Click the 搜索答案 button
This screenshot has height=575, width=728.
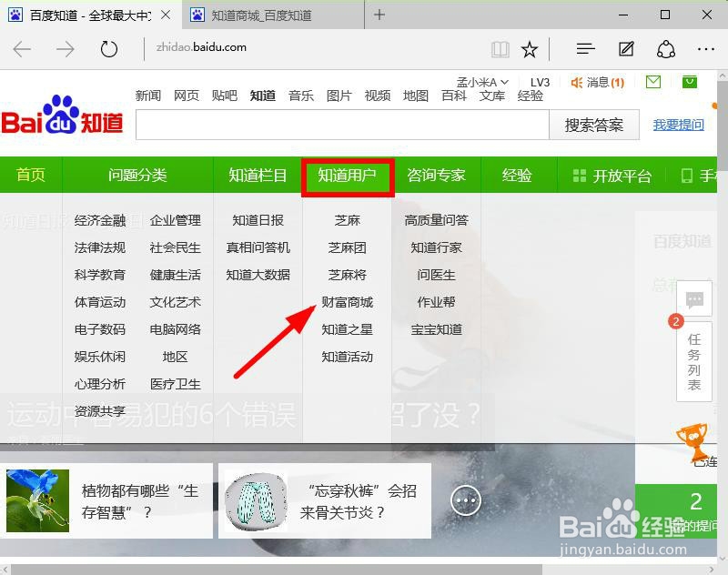[x=594, y=125]
